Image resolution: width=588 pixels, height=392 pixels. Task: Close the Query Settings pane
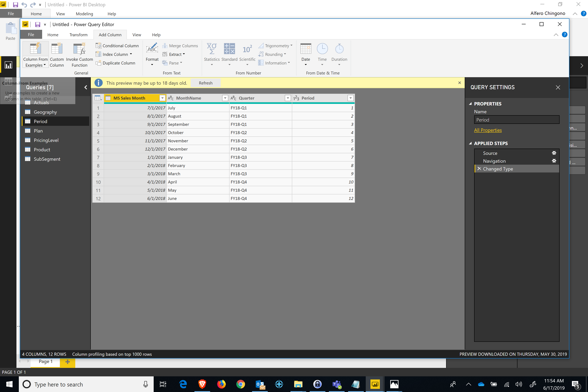click(x=558, y=87)
